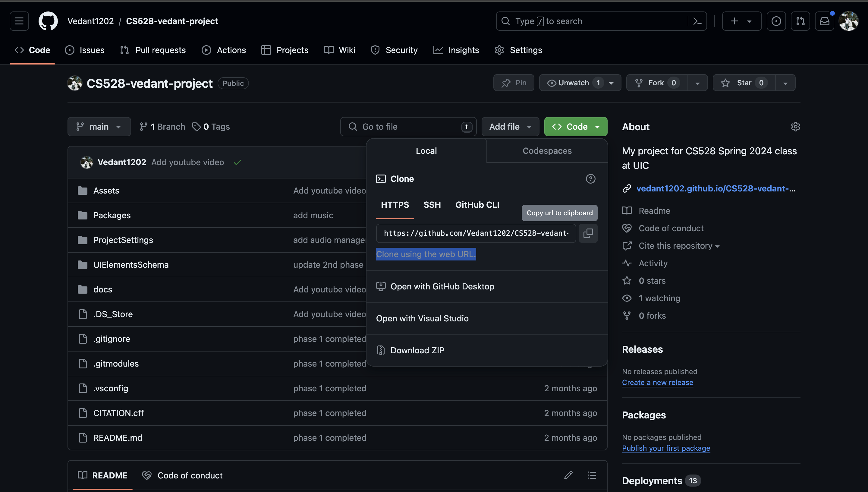Edit repository details with About gear icon
The image size is (868, 492).
click(x=795, y=127)
